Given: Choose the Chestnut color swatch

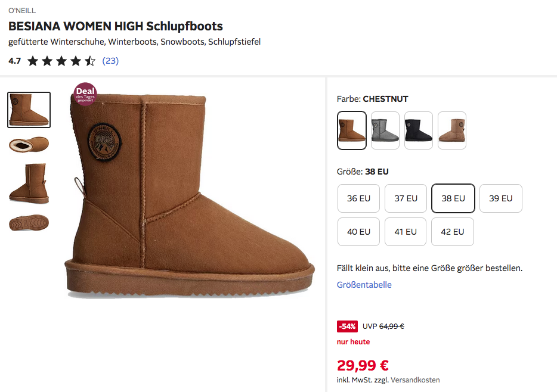Looking at the screenshot, I should 351,130.
